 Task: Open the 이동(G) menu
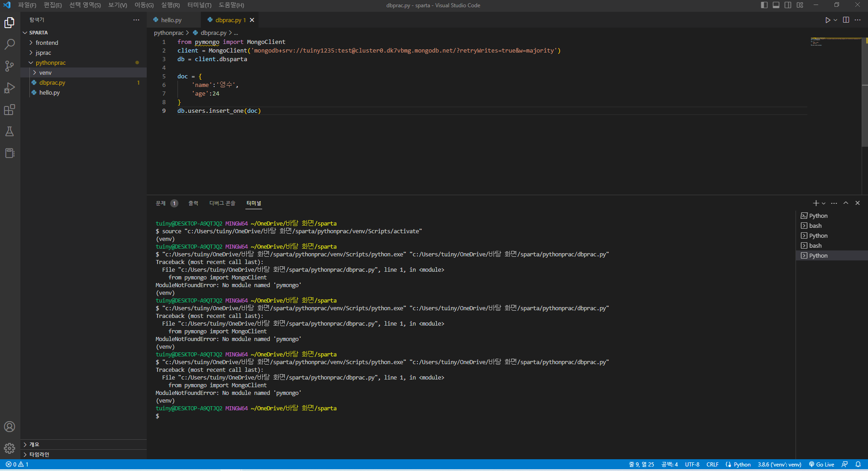click(144, 5)
